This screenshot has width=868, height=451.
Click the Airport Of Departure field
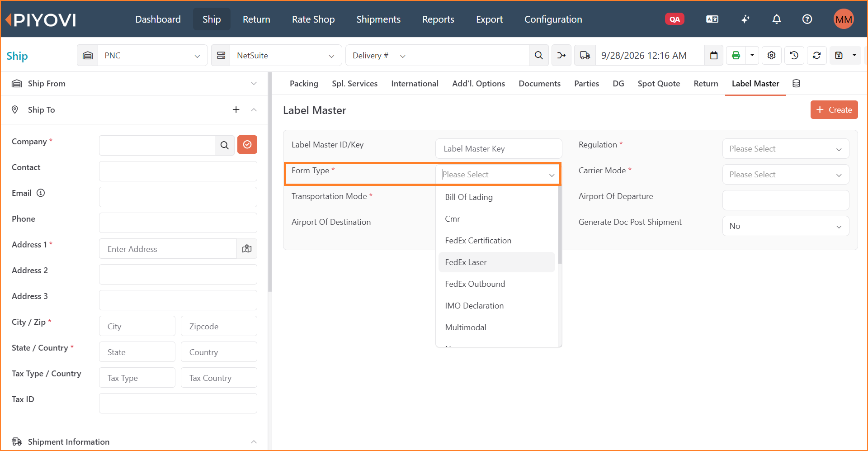(x=786, y=200)
